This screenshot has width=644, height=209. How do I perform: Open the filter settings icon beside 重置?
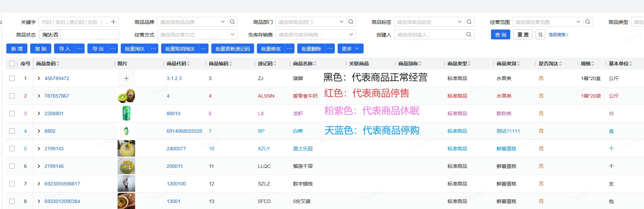coord(540,35)
